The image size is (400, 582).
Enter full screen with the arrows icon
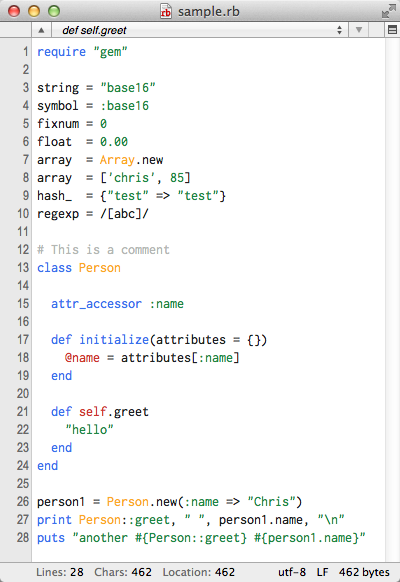(388, 11)
